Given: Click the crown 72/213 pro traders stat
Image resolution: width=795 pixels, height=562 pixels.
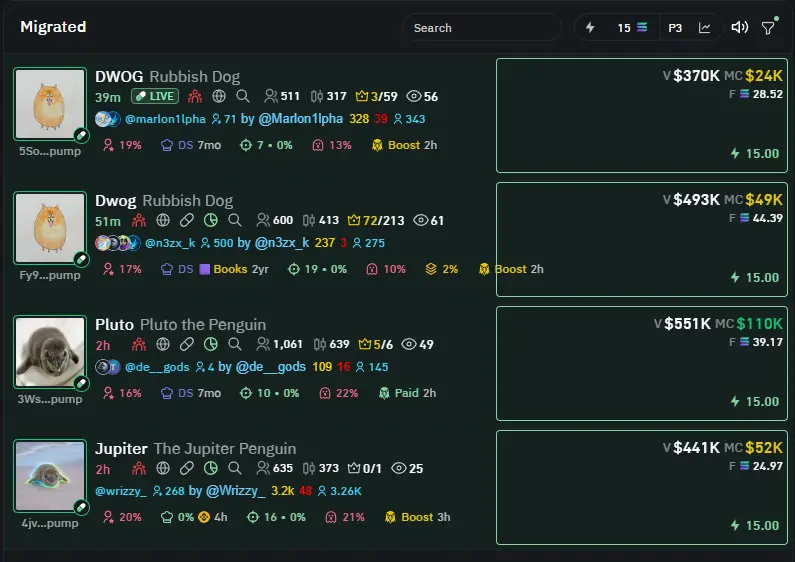Looking at the screenshot, I should [376, 220].
